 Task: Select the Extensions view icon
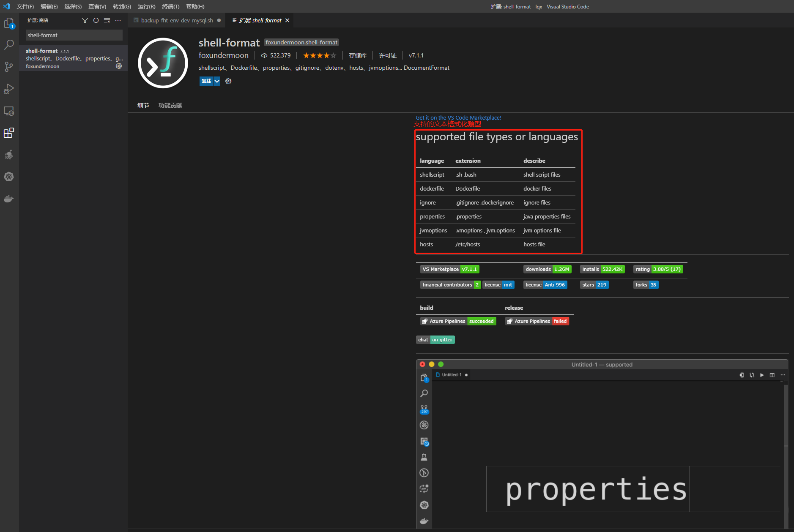coord(9,133)
